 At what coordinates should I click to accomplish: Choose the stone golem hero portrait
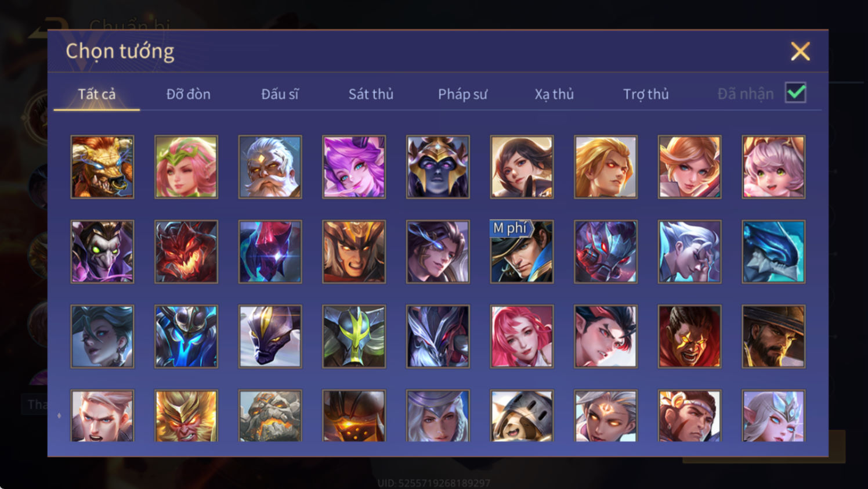coord(270,416)
